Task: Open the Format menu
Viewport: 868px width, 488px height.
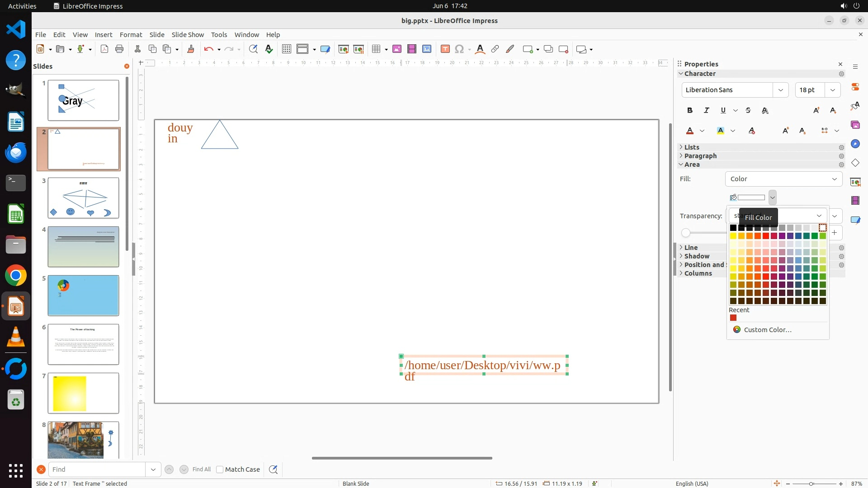Action: point(131,35)
